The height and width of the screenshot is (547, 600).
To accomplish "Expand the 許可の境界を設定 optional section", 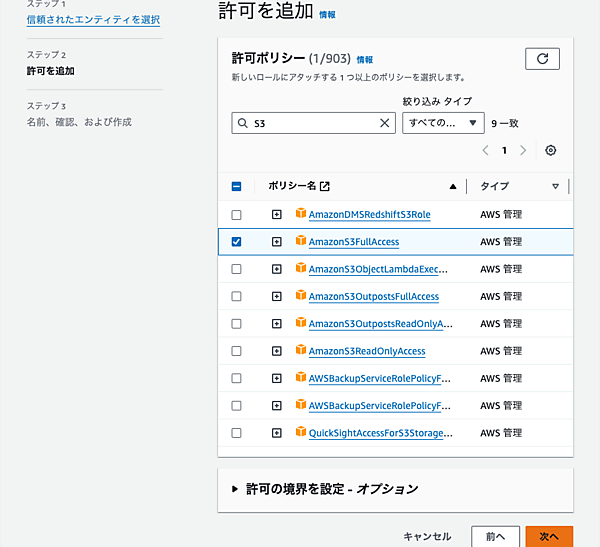I will click(x=235, y=489).
